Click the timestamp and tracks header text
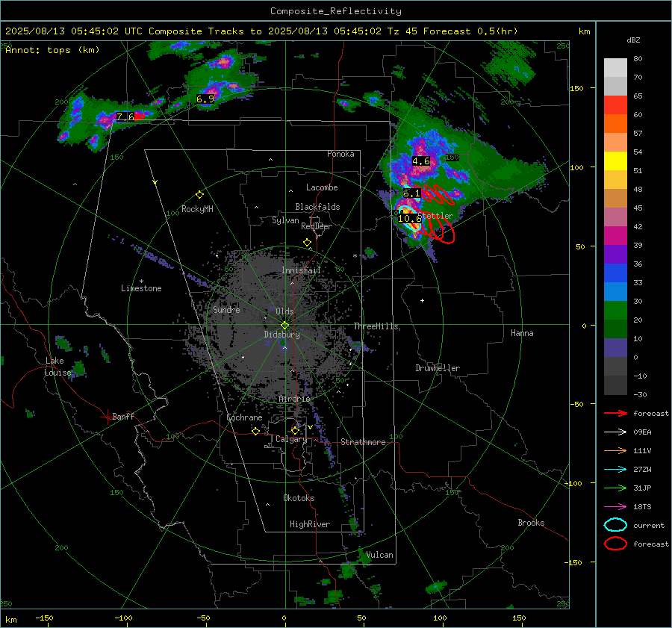The height and width of the screenshot is (628, 672). click(x=261, y=31)
